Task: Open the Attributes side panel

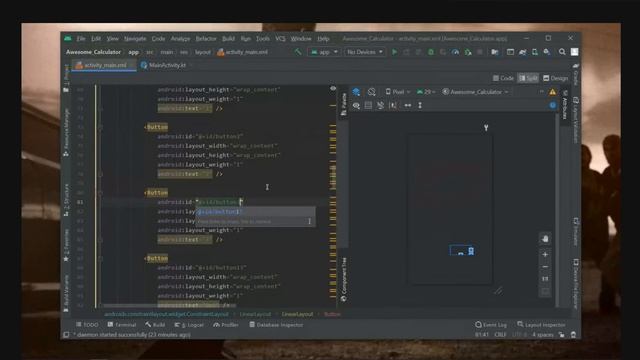Action: pyautogui.click(x=565, y=105)
